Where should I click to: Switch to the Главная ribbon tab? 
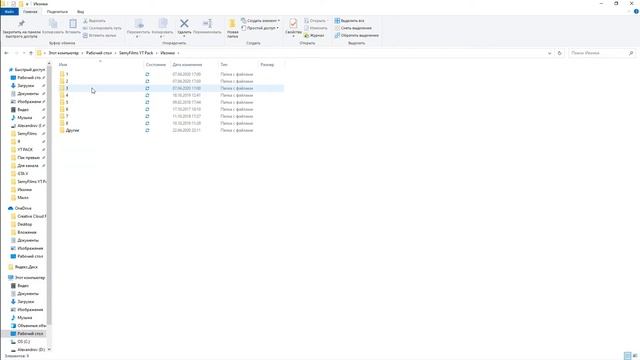30,12
